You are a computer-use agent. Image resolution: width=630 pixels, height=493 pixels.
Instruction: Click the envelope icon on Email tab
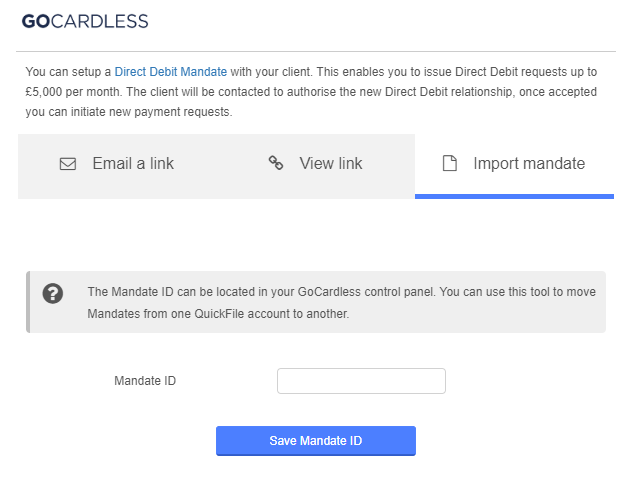(x=68, y=164)
